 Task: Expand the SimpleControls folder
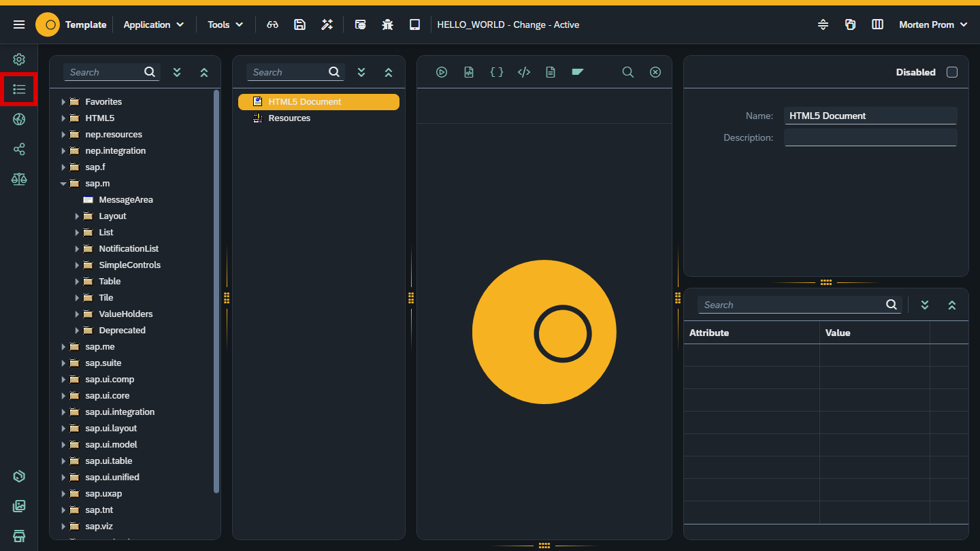click(77, 265)
